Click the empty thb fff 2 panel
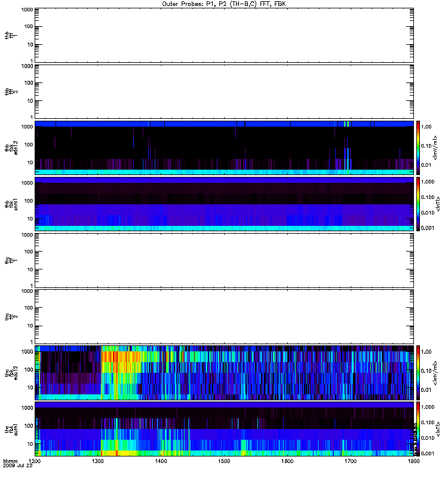This screenshot has height=478, width=448. [225, 91]
